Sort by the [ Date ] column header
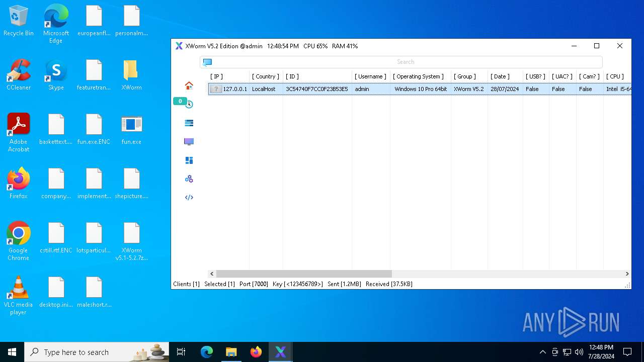This screenshot has height=362, width=644. click(x=506, y=76)
